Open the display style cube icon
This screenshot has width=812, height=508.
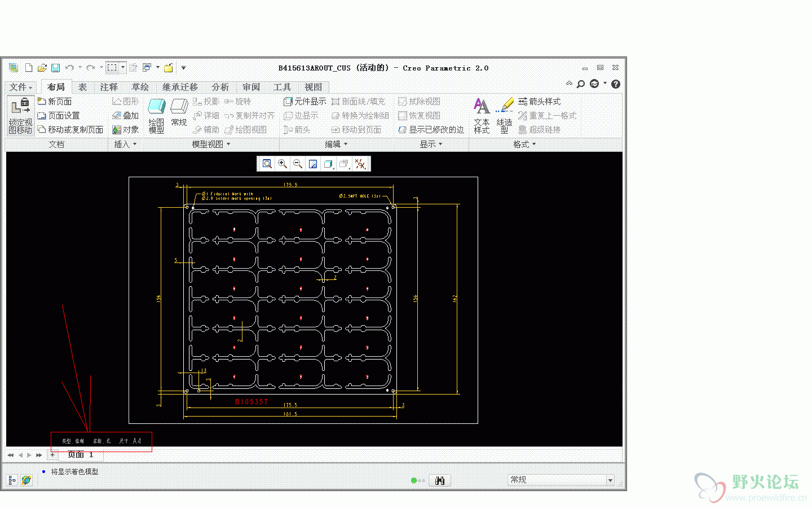(x=328, y=164)
